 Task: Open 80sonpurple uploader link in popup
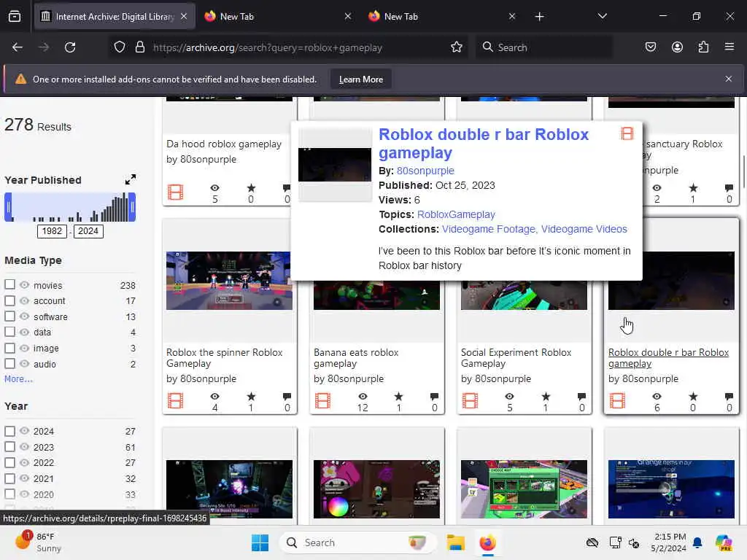pos(425,171)
